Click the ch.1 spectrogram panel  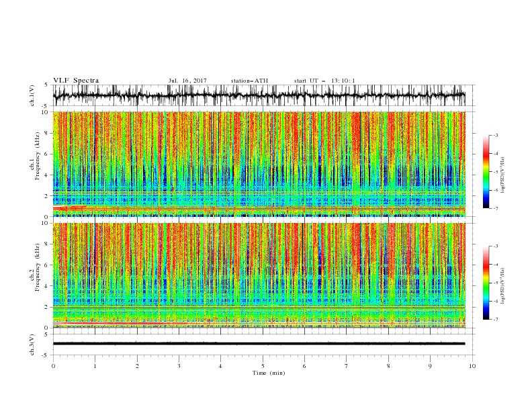click(x=259, y=164)
